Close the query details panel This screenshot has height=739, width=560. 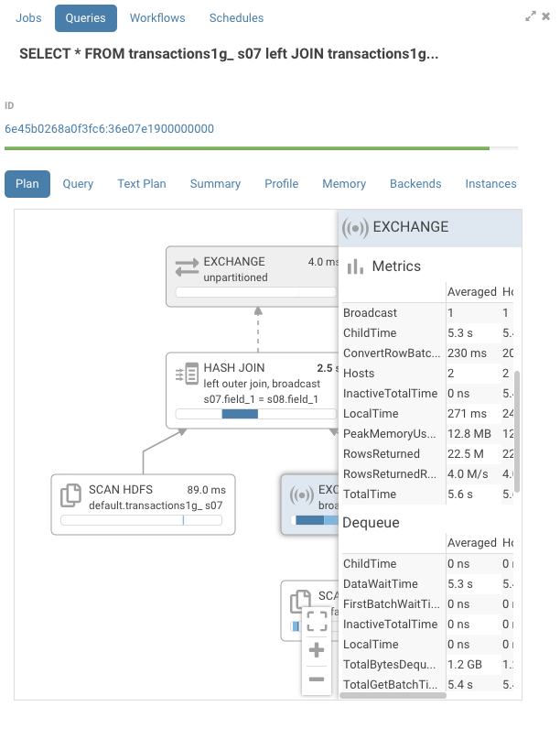point(546,16)
